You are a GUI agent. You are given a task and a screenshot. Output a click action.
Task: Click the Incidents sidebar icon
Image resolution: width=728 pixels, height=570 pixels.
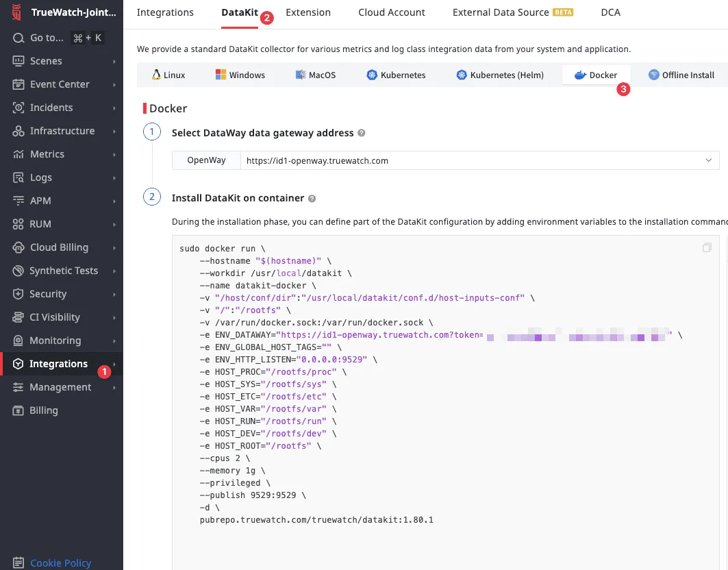(18, 108)
